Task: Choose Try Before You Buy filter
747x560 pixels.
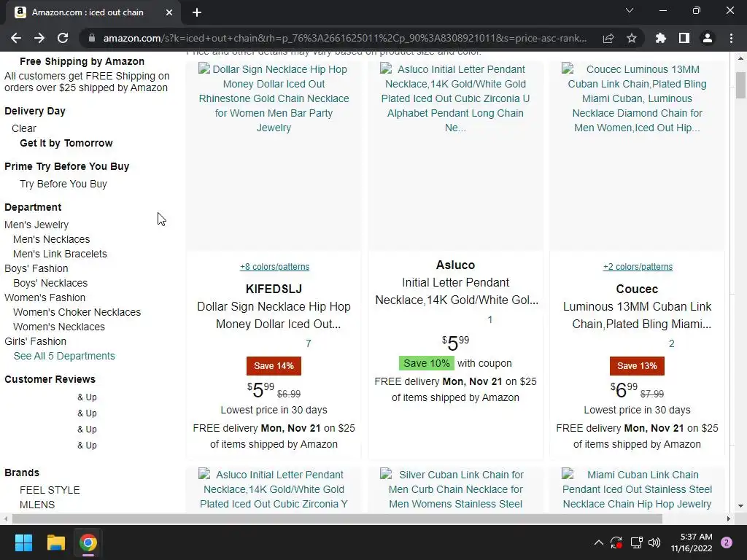Action: tap(63, 184)
